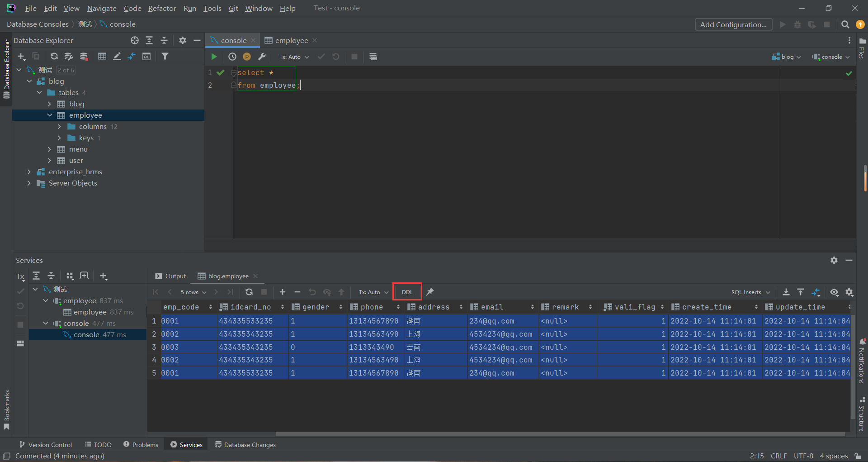Click the in-editor results table icon

pos(373,57)
